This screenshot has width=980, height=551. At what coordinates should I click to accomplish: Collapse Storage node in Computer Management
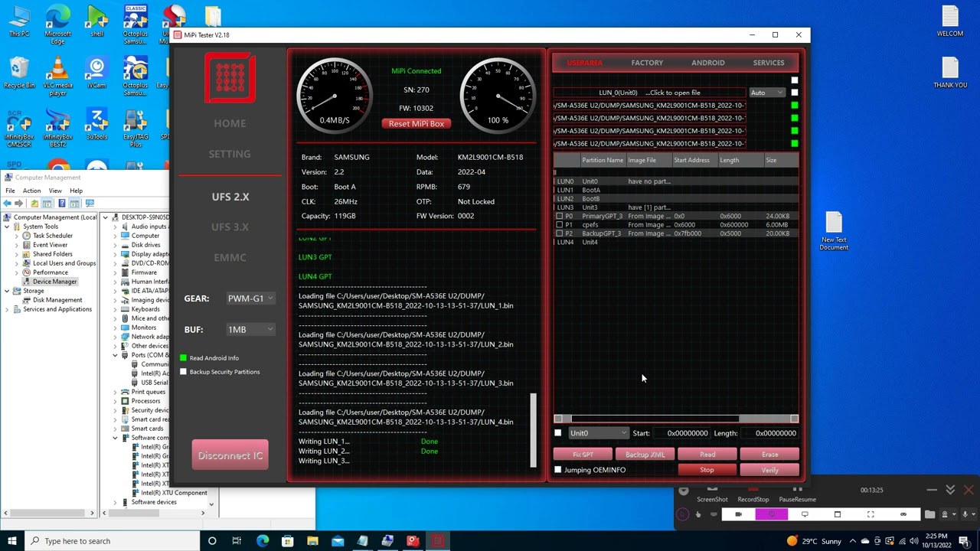coord(8,291)
